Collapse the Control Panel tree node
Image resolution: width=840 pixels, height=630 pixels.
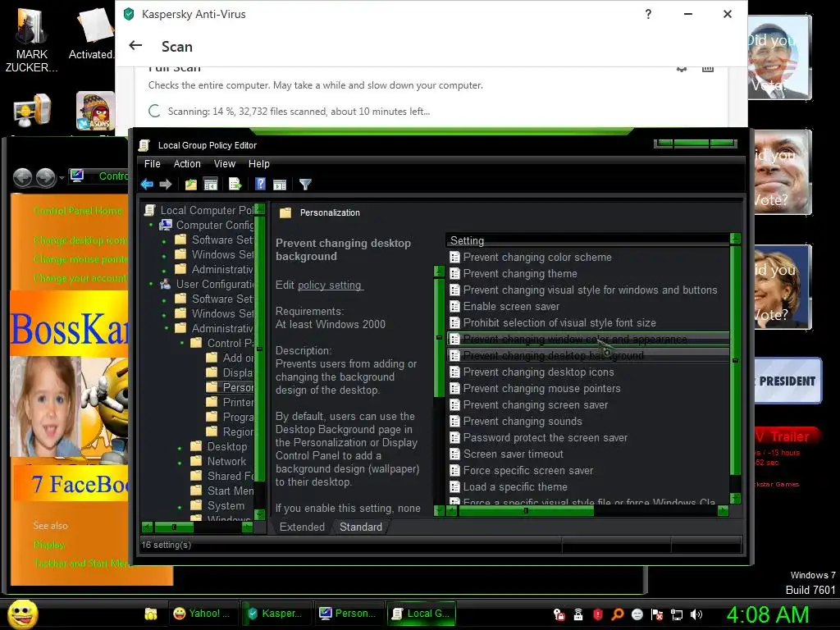pos(182,344)
